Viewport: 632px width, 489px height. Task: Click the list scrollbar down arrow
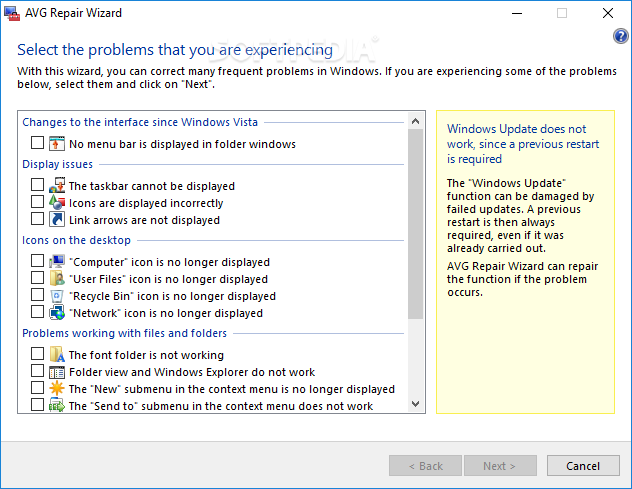416,404
